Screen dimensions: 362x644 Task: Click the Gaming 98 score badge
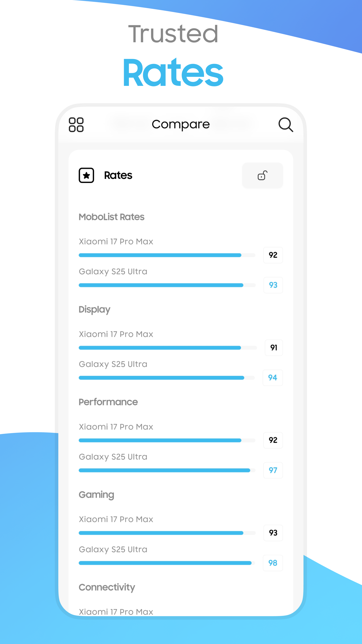pos(273,563)
